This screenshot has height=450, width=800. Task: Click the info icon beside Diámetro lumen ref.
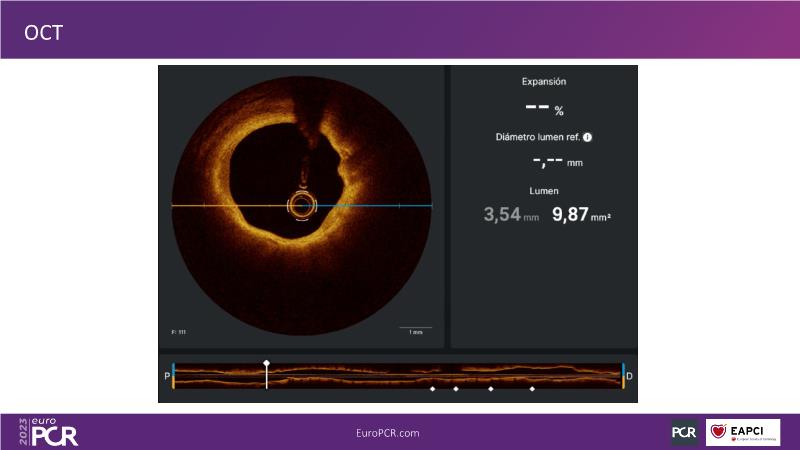pos(588,137)
